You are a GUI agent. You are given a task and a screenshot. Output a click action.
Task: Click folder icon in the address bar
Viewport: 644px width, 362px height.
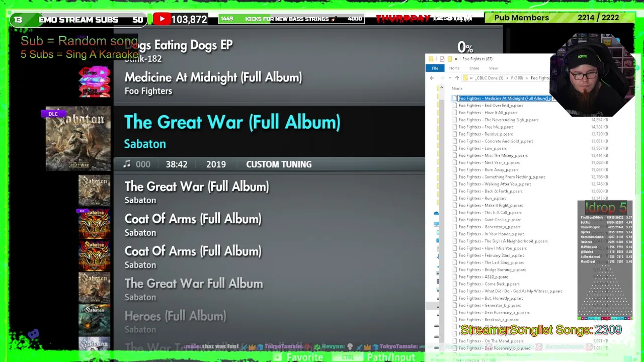click(x=466, y=78)
